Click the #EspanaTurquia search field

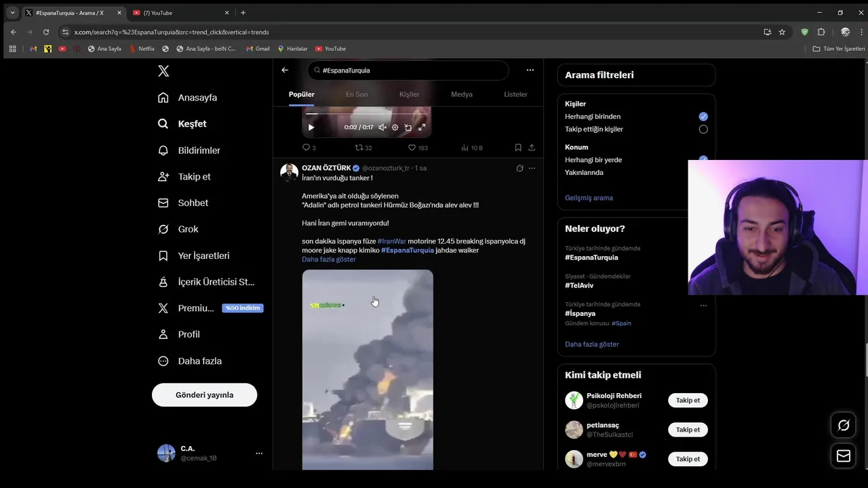(x=408, y=70)
